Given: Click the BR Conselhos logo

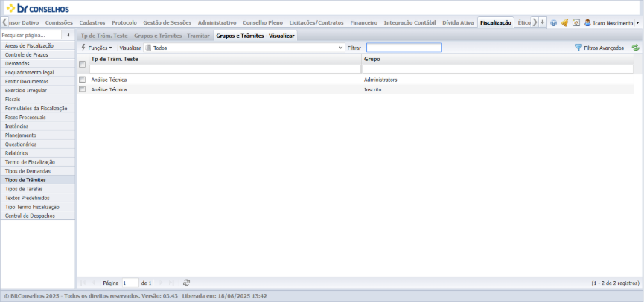Looking at the screenshot, I should tap(38, 7).
